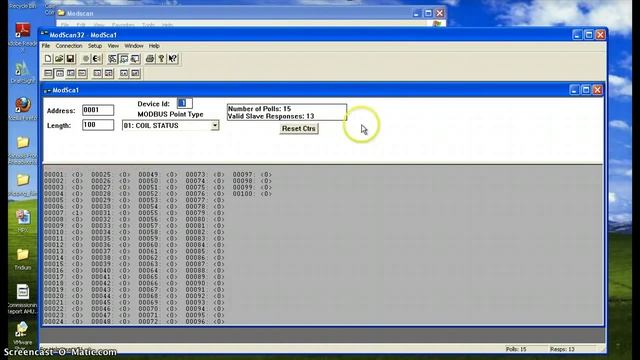Click the Address input field
640x360 pixels.
pos(98,110)
